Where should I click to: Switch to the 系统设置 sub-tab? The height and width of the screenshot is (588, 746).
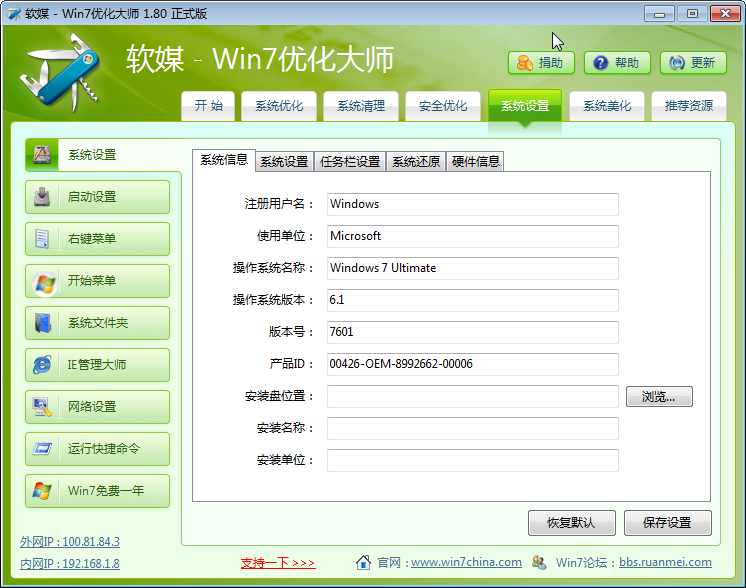coord(285,162)
